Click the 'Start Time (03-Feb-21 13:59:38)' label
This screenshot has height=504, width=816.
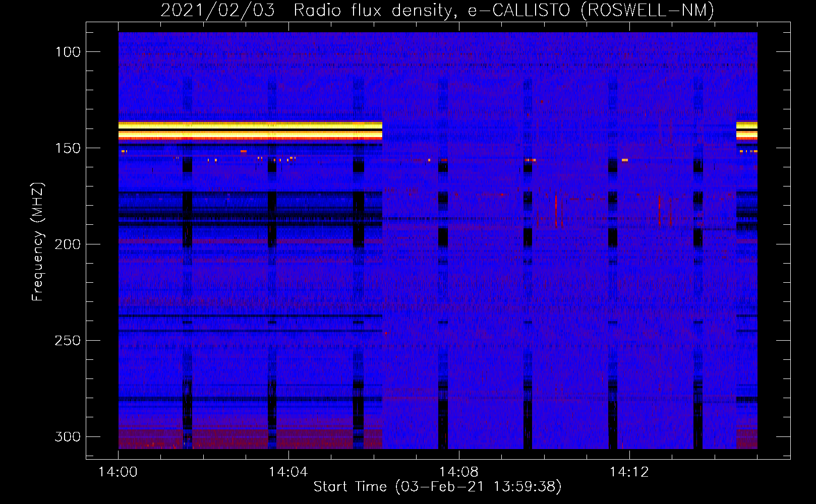coord(437,487)
